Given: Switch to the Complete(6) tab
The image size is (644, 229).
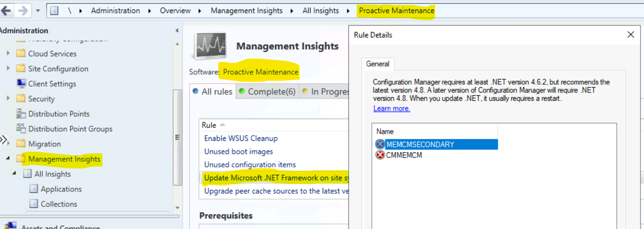Looking at the screenshot, I should tap(267, 92).
